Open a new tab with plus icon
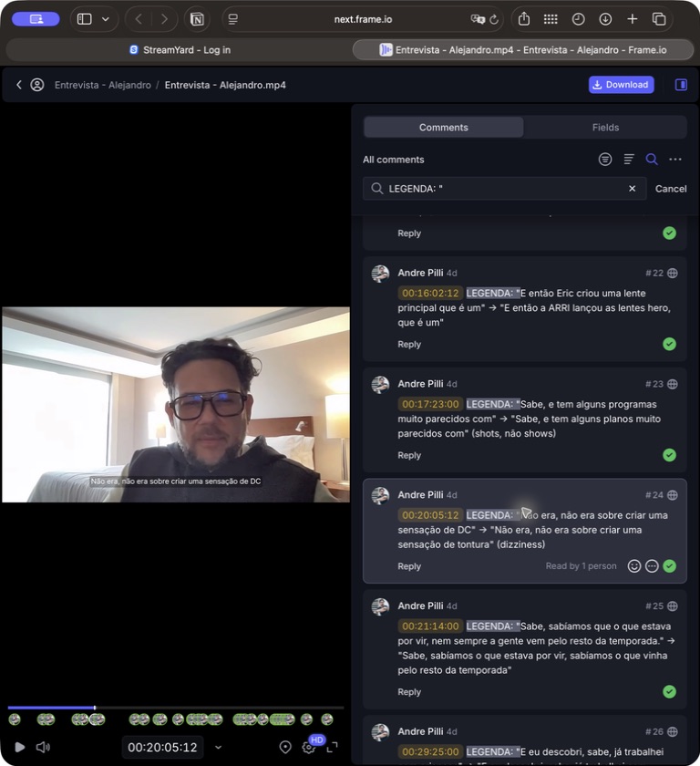The width and height of the screenshot is (700, 766). click(633, 19)
